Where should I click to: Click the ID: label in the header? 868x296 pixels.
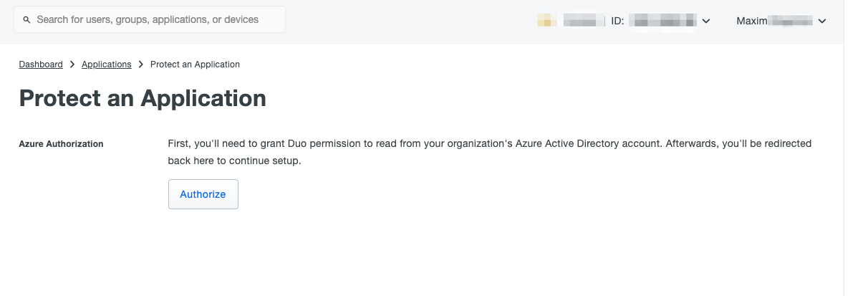point(617,21)
